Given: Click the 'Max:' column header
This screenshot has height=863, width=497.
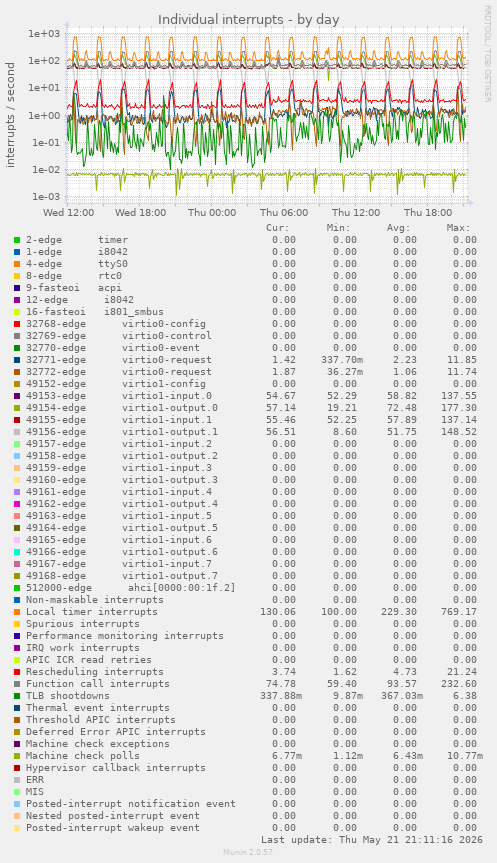Looking at the screenshot, I should tap(458, 228).
